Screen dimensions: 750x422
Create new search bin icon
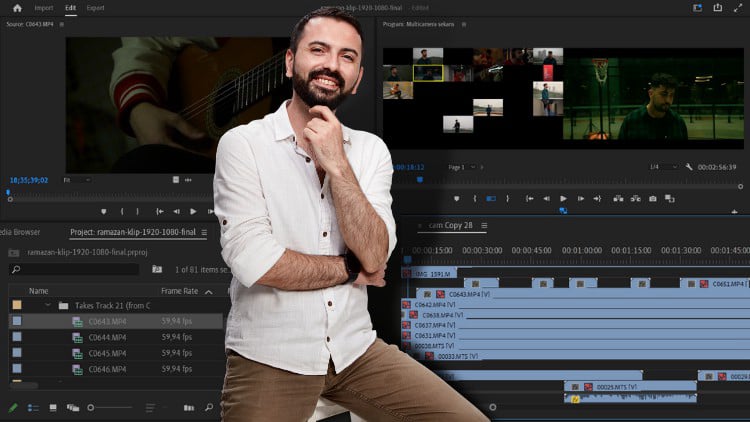[157, 269]
